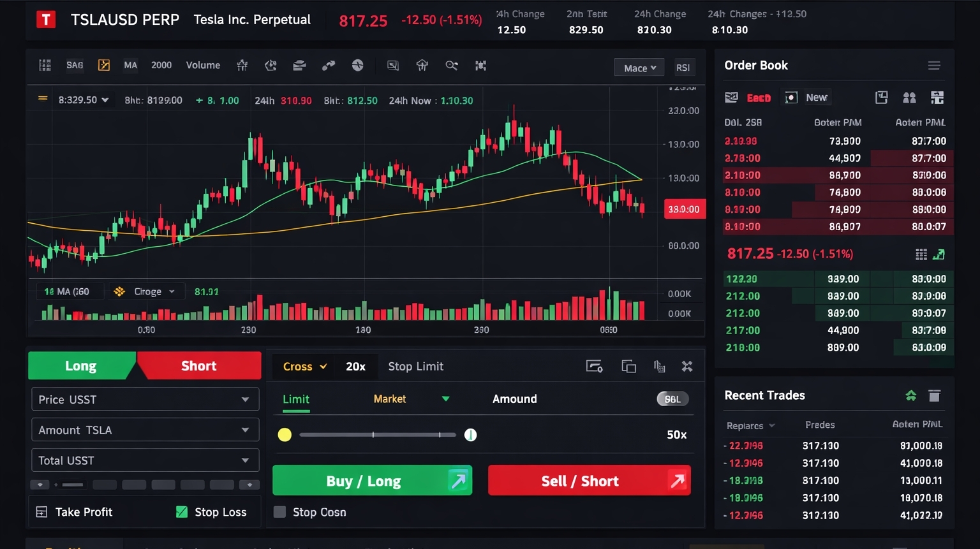980x549 pixels.
Task: Open the Market order type dropdown
Action: pos(412,399)
